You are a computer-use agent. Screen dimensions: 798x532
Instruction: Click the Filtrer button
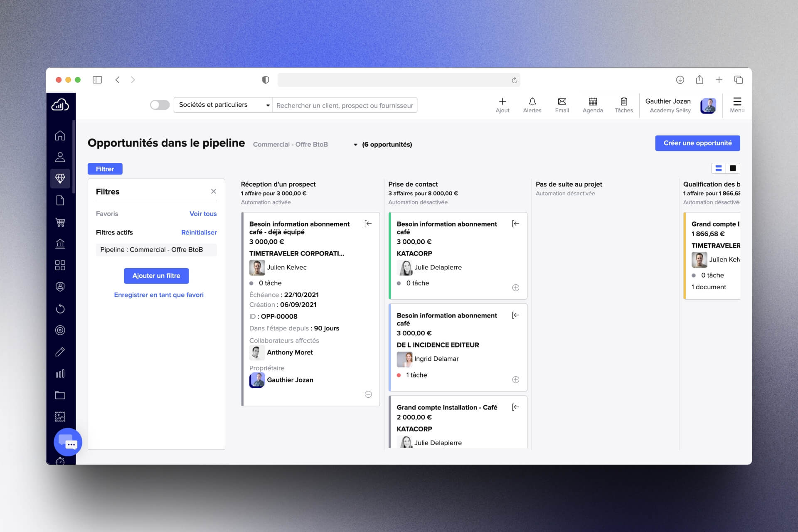point(105,169)
